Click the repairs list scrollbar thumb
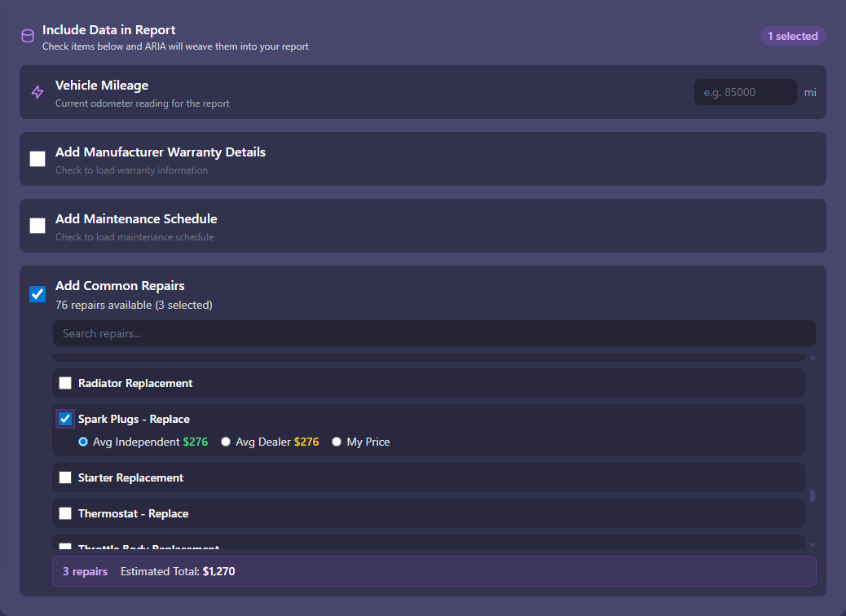The height and width of the screenshot is (616, 846). click(812, 495)
